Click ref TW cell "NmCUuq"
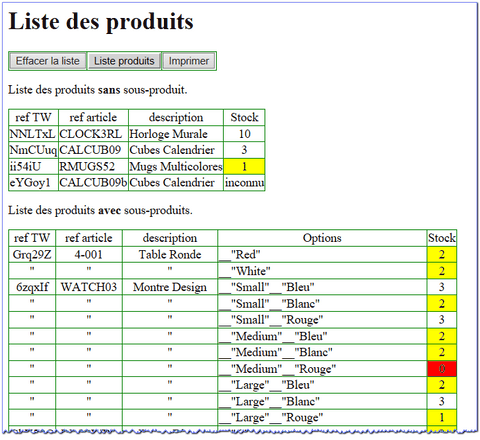The height and width of the screenshot is (440, 480). pos(33,150)
